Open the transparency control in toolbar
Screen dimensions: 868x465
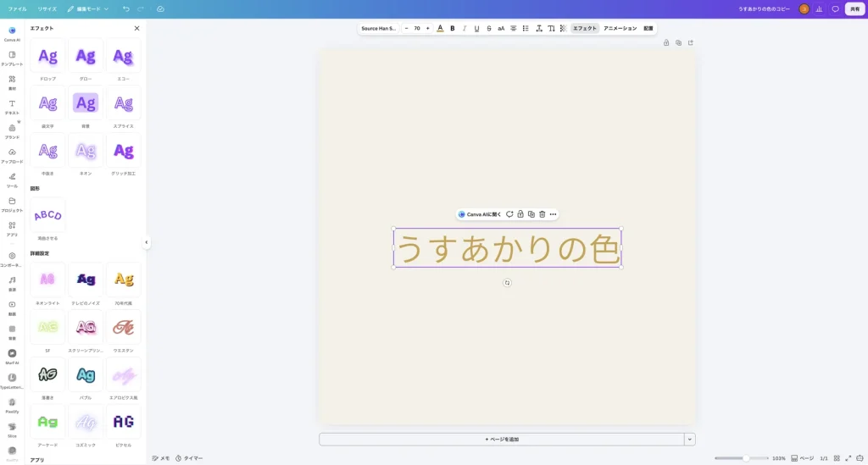tap(563, 28)
